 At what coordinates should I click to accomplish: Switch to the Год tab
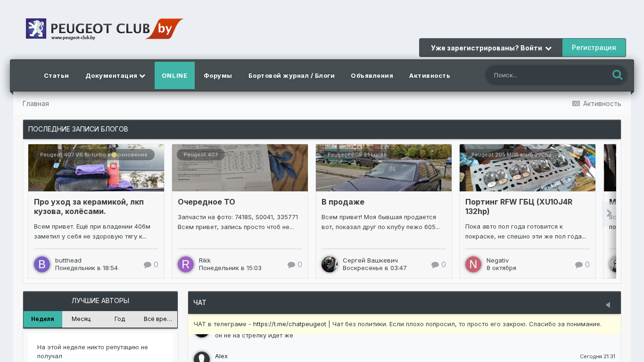point(120,319)
